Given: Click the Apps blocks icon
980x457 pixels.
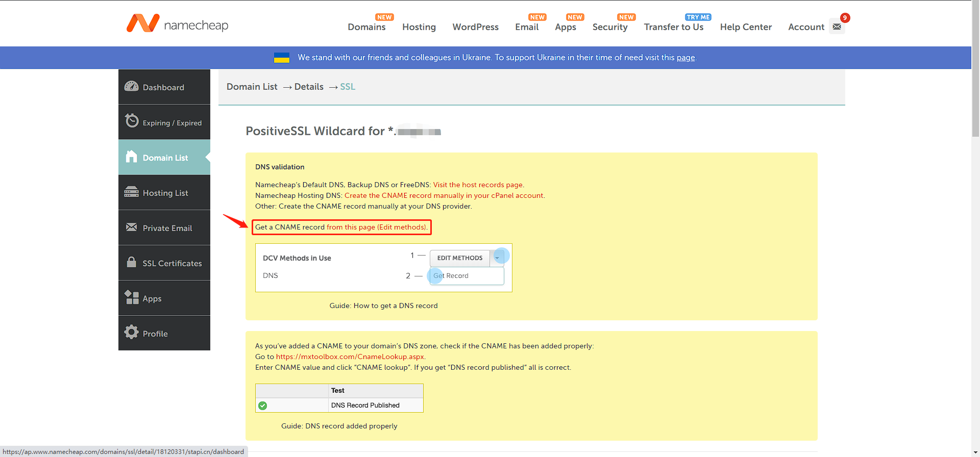Looking at the screenshot, I should (x=132, y=297).
